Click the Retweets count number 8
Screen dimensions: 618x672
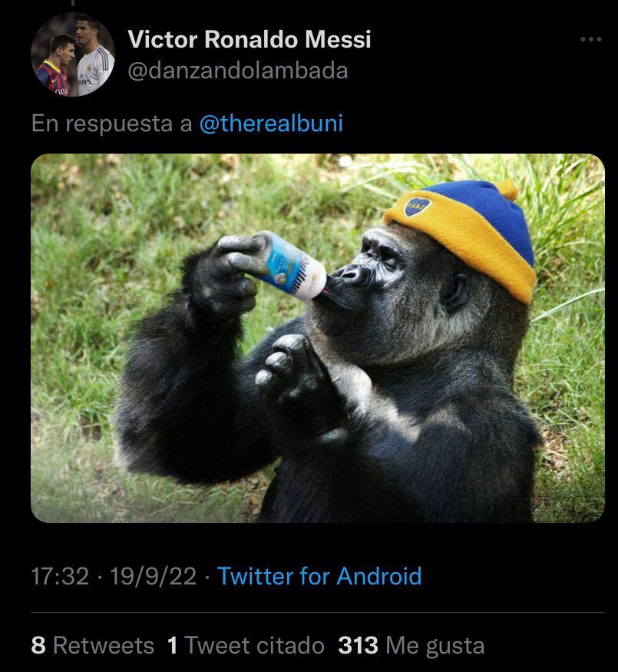tap(38, 645)
